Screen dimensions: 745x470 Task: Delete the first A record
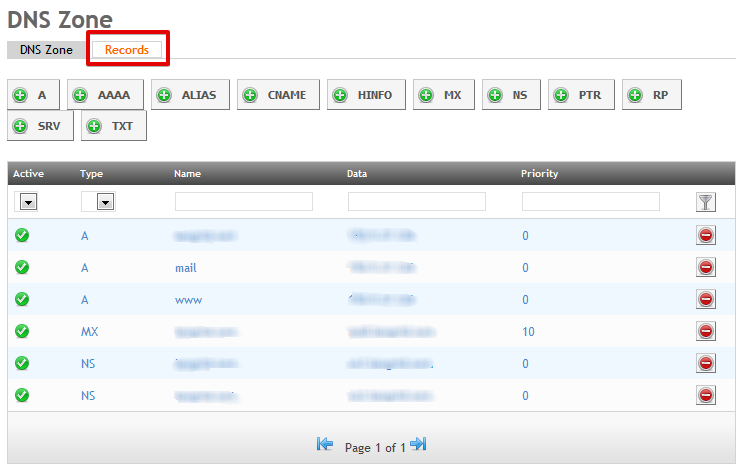tap(706, 235)
